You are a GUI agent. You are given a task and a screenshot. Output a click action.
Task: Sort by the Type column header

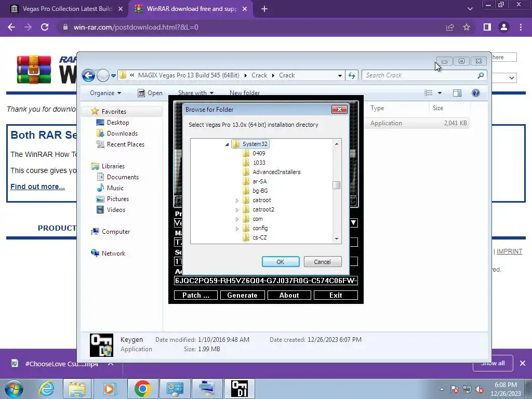click(x=397, y=108)
